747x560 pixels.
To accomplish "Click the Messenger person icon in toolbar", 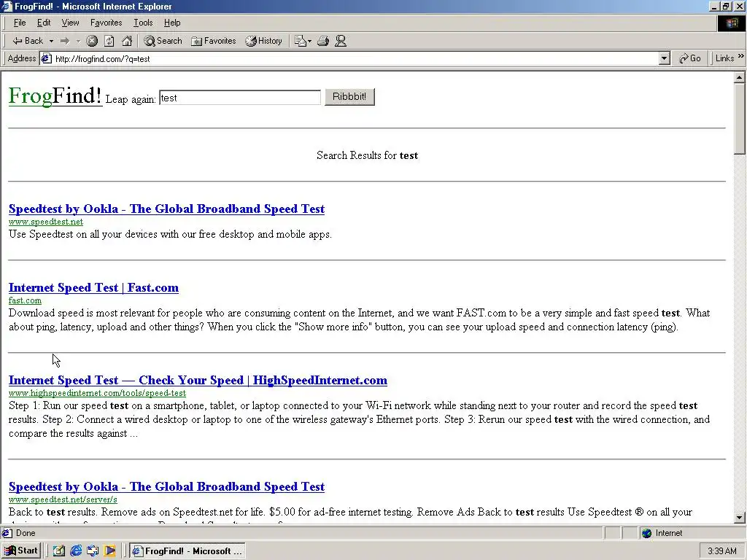I will pos(340,41).
